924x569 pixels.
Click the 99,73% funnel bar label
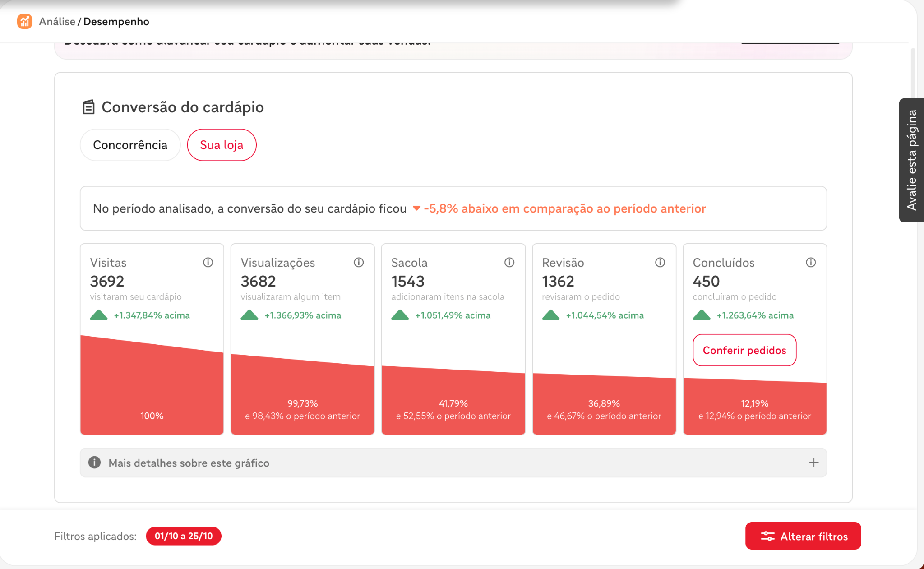tap(302, 403)
